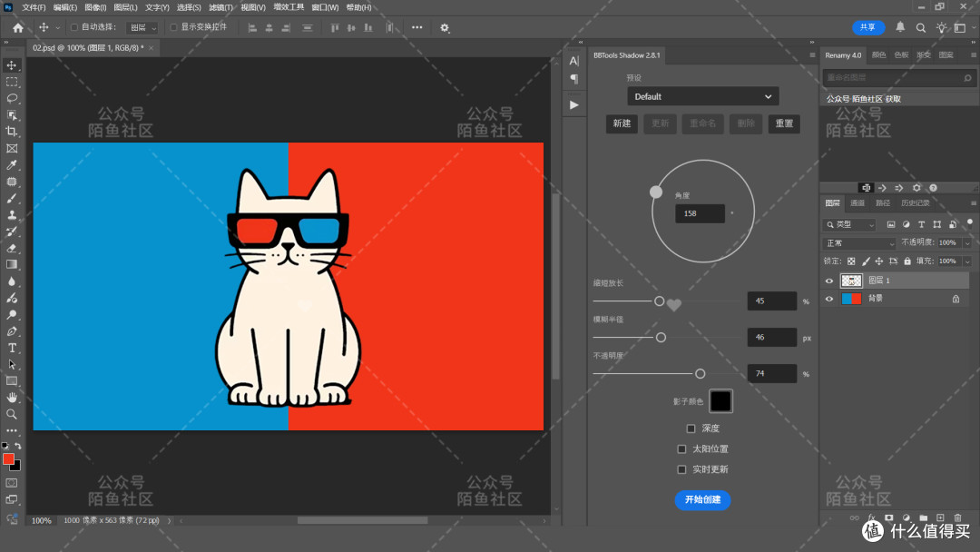Open the 图像(I) menu

point(95,7)
